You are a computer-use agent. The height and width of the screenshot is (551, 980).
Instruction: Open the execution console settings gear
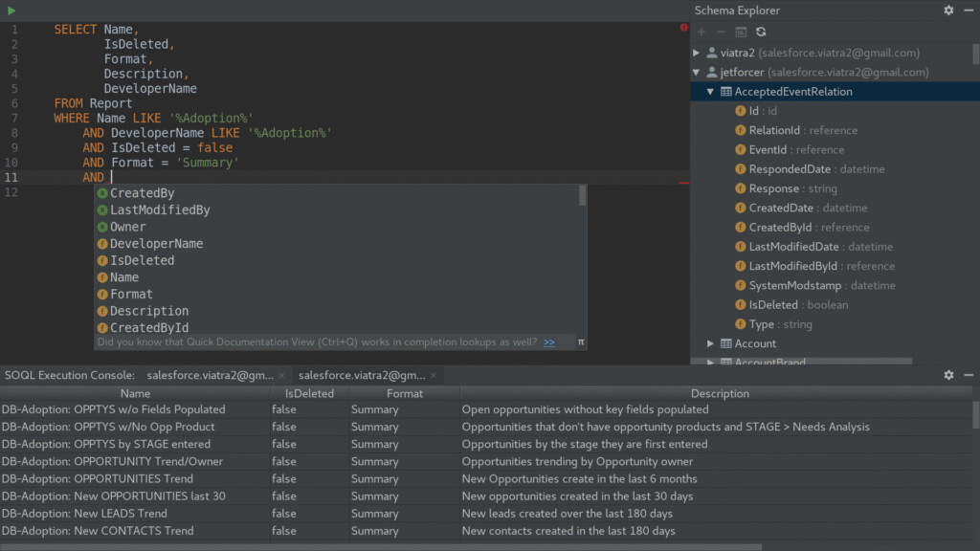click(948, 376)
